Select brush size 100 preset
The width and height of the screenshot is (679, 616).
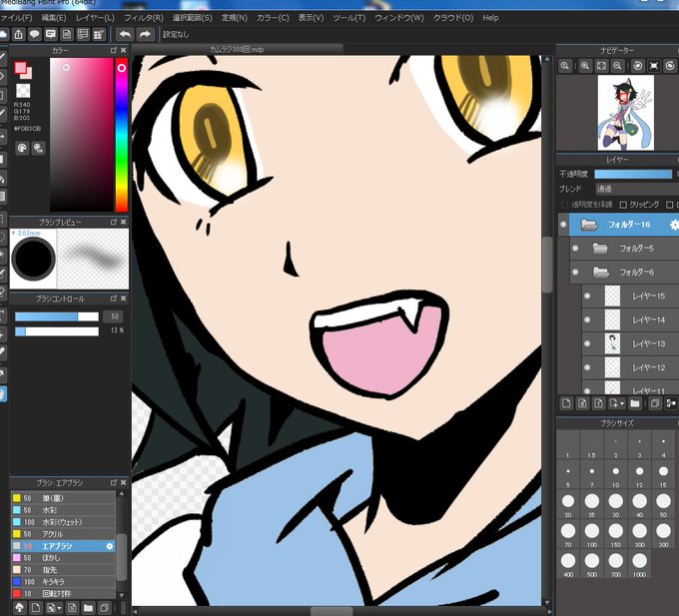tap(591, 534)
